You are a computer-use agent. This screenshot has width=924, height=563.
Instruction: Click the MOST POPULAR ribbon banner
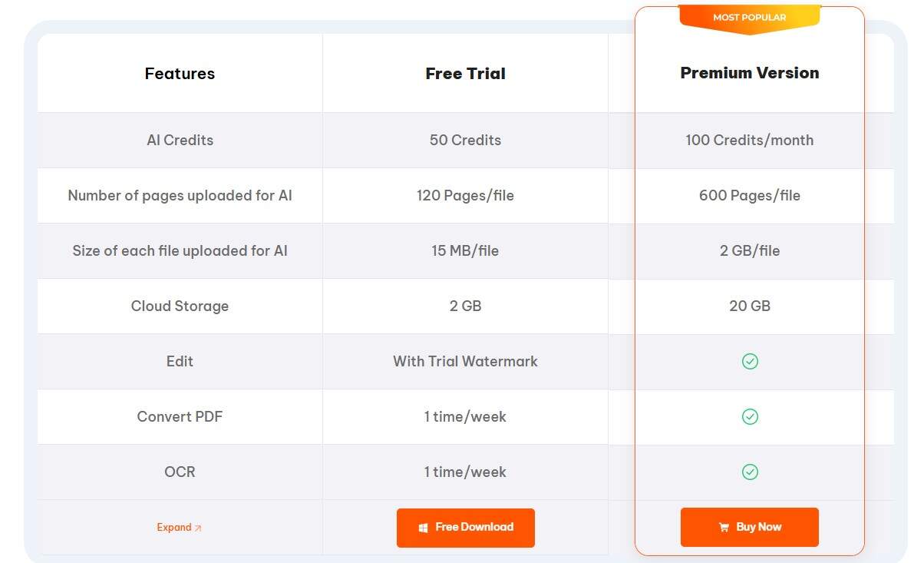[x=749, y=17]
